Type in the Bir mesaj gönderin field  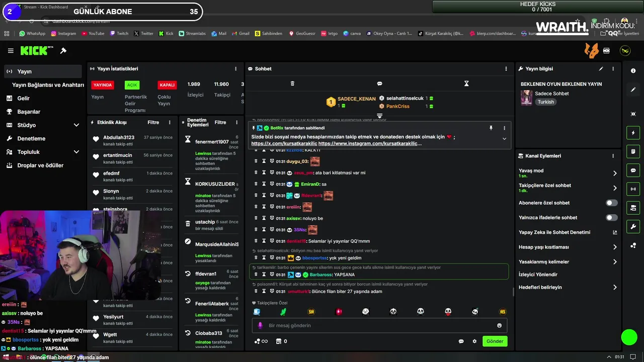(x=379, y=325)
